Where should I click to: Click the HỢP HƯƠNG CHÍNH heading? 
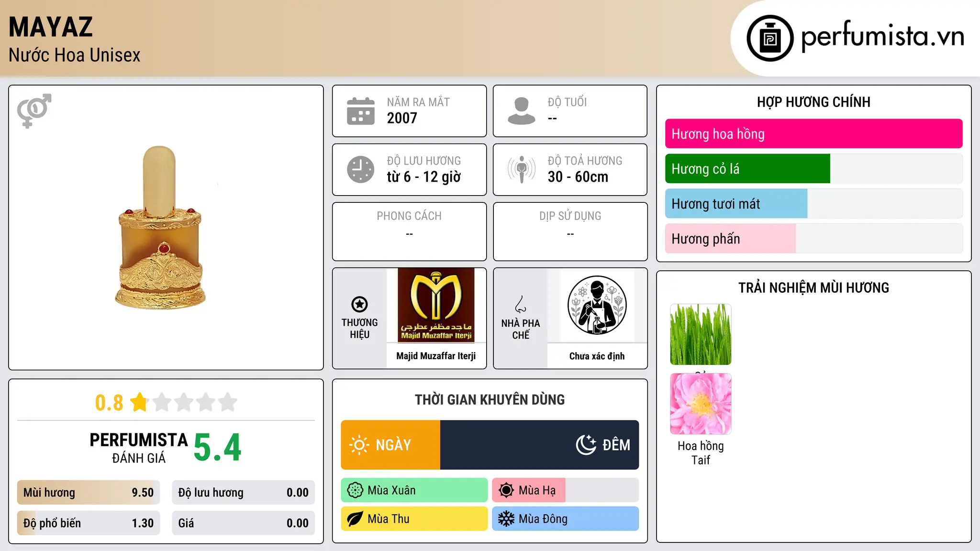(x=813, y=102)
